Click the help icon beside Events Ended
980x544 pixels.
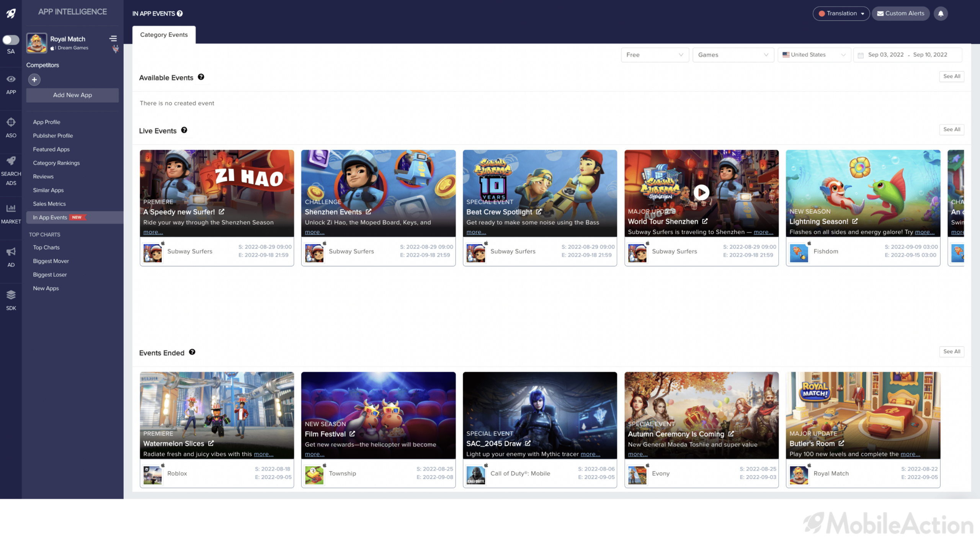(192, 352)
